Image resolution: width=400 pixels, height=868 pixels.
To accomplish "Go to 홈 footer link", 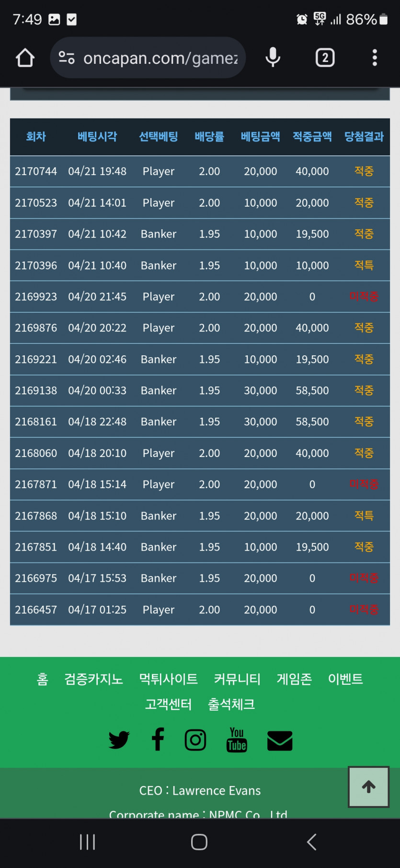I will 43,679.
